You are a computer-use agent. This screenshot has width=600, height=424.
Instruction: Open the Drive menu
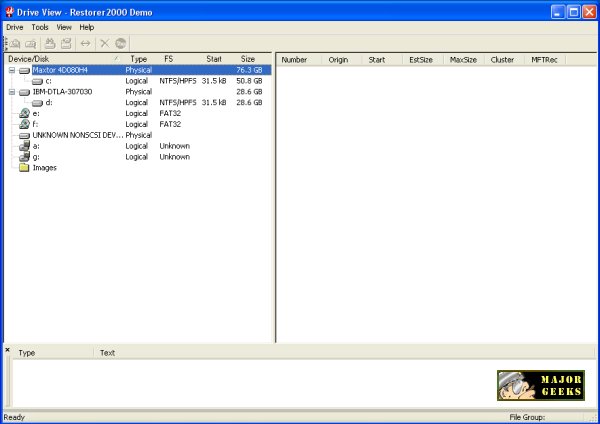[x=15, y=27]
